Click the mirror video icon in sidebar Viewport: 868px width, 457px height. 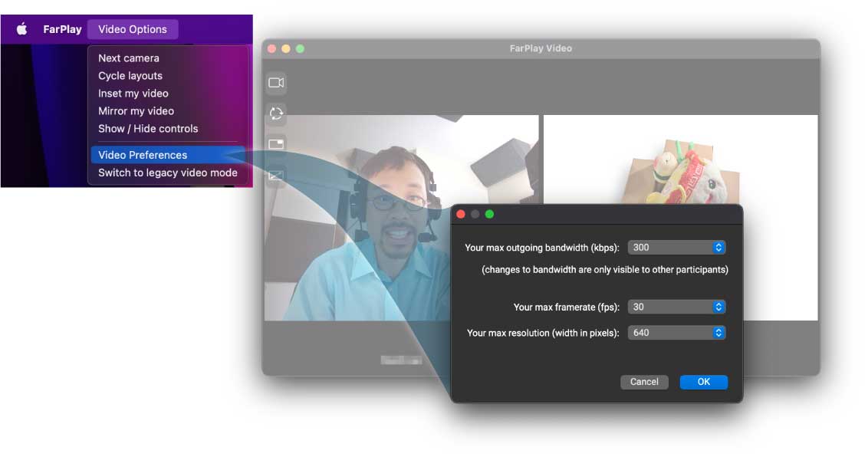pyautogui.click(x=276, y=176)
